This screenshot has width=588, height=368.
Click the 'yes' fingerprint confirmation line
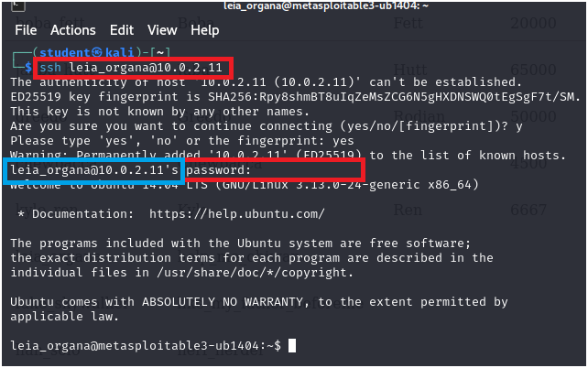(182, 141)
